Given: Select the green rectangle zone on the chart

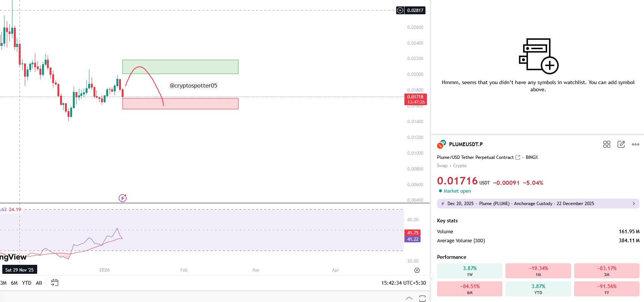Looking at the screenshot, I should (180, 67).
